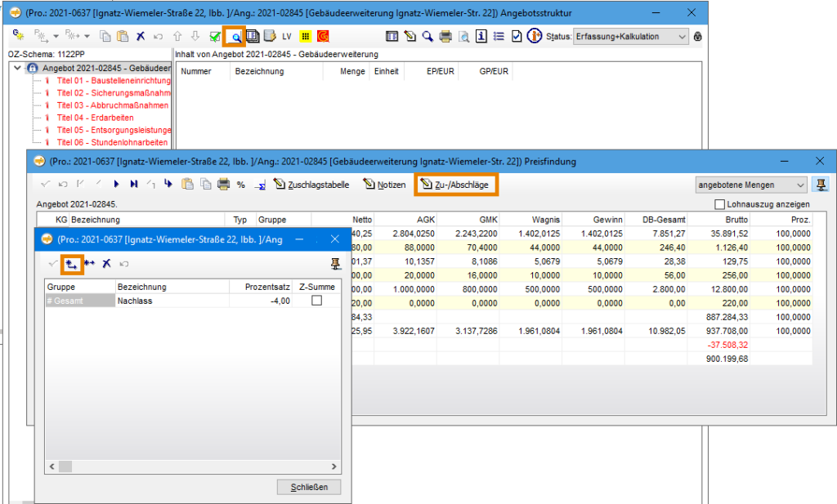
Task: Select Titel 06 - Stundenlohnarbeiten in tree
Action: click(112, 142)
